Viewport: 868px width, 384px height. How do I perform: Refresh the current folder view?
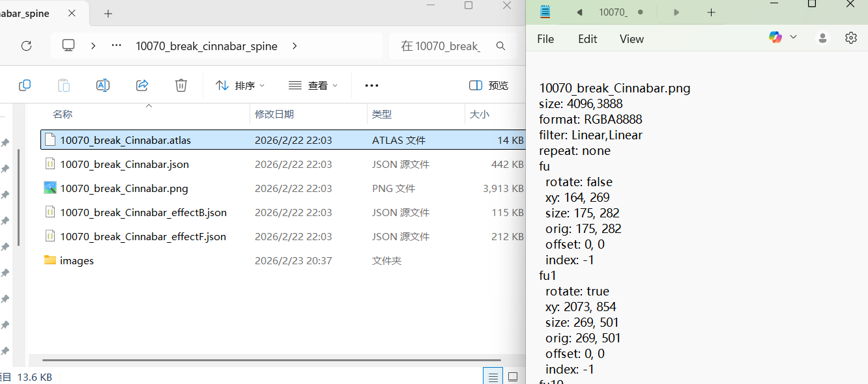click(x=26, y=46)
